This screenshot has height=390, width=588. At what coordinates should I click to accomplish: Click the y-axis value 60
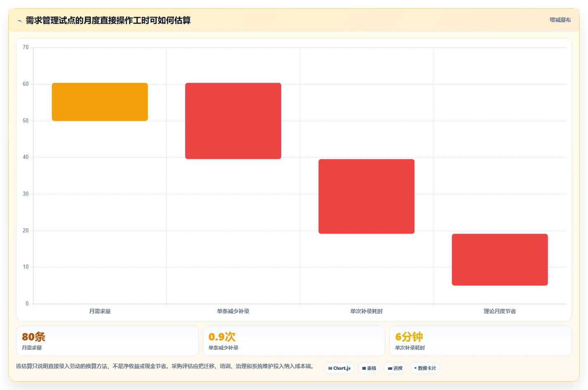pos(26,84)
